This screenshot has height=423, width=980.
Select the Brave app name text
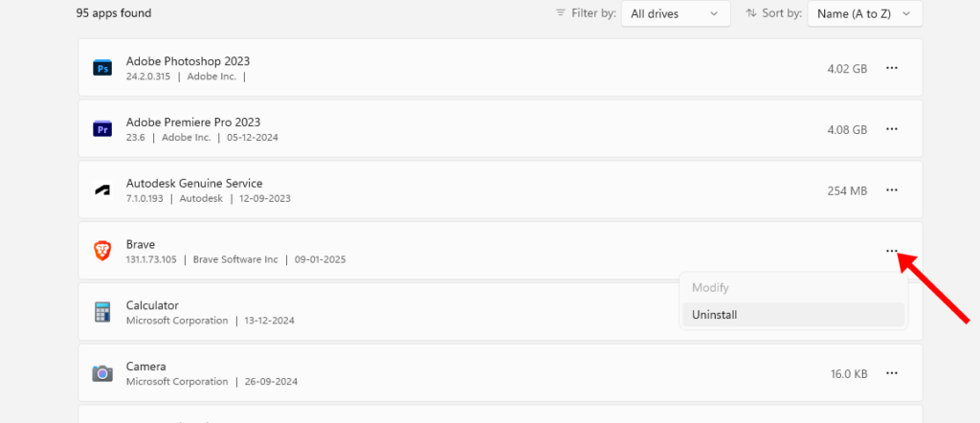tap(141, 244)
